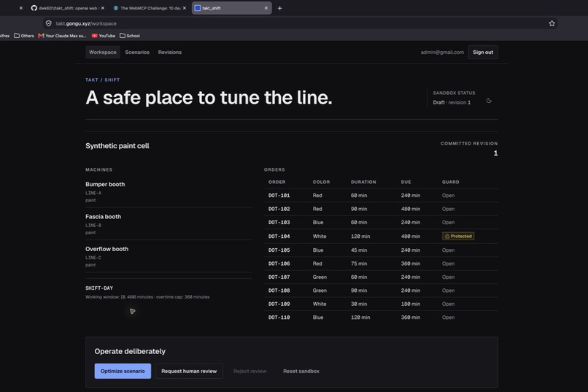The image size is (588, 392).
Task: Click the ORDER column header
Action: (x=276, y=182)
